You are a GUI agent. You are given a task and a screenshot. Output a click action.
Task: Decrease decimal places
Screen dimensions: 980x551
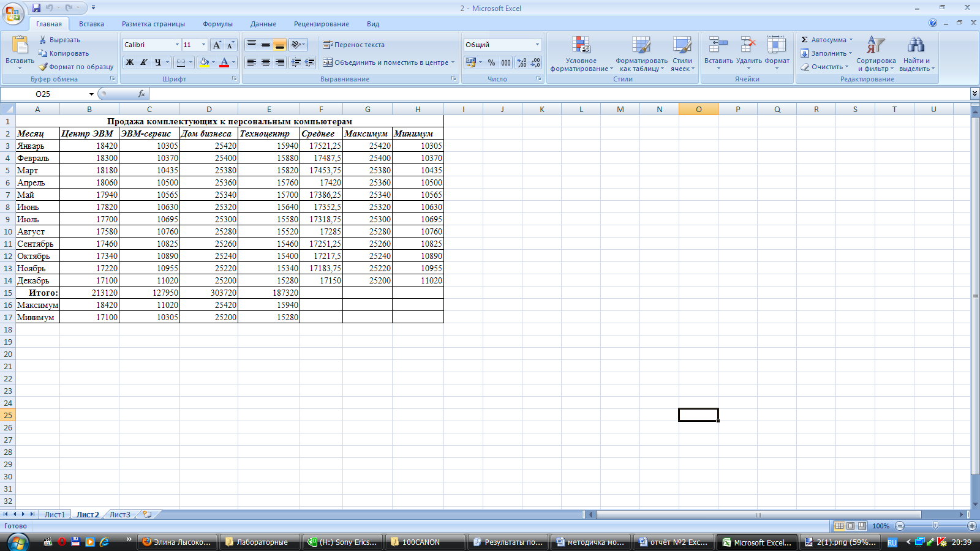click(535, 62)
